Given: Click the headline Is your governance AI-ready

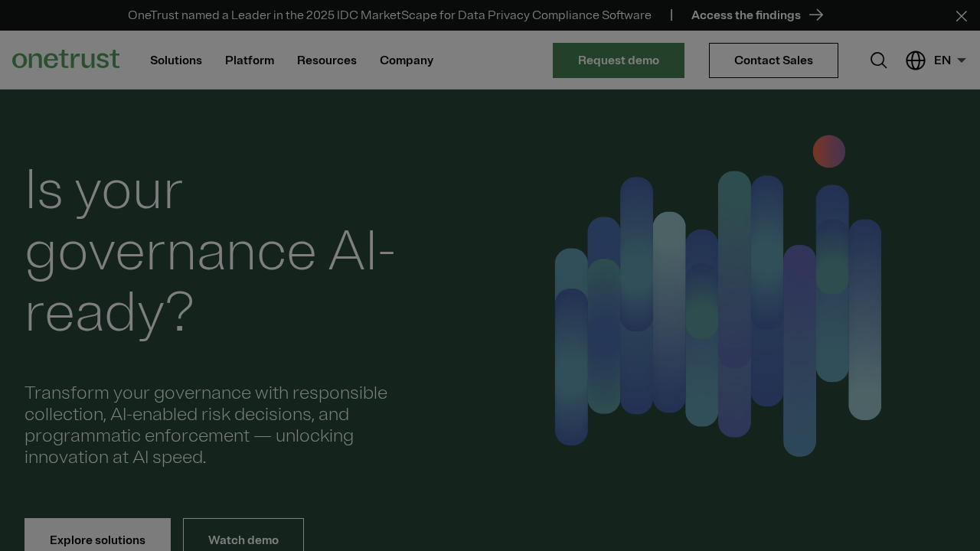Looking at the screenshot, I should [209, 249].
